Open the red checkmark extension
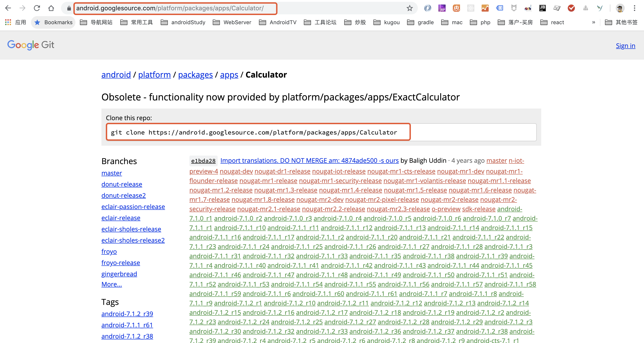This screenshot has height=343, width=644. pos(571,8)
